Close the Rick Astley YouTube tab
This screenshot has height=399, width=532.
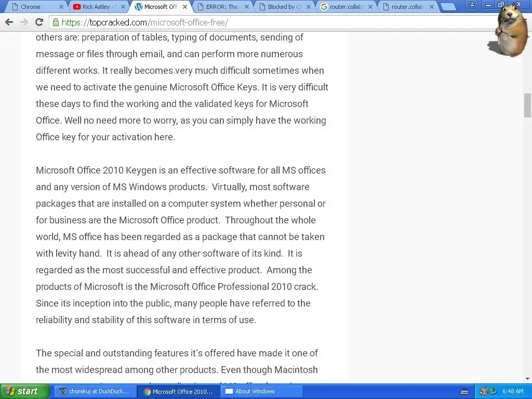coord(123,7)
